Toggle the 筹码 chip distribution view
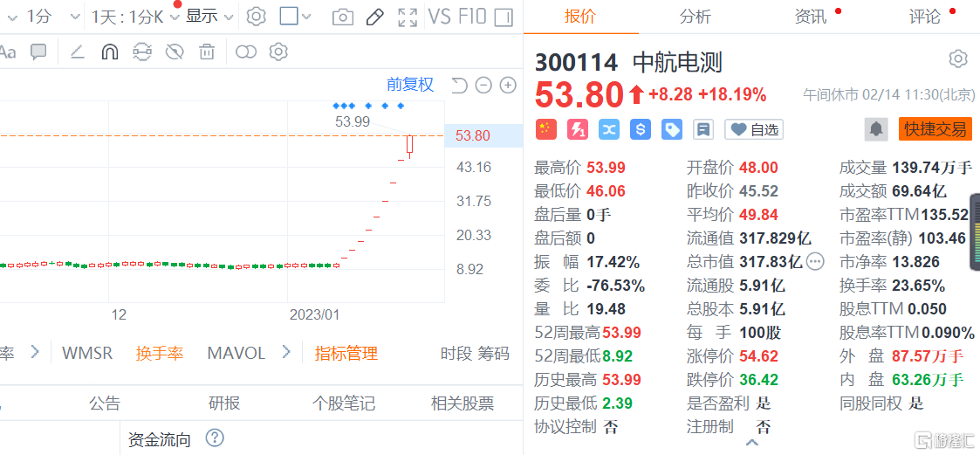Viewport: 980px width, 455px height. point(494,353)
